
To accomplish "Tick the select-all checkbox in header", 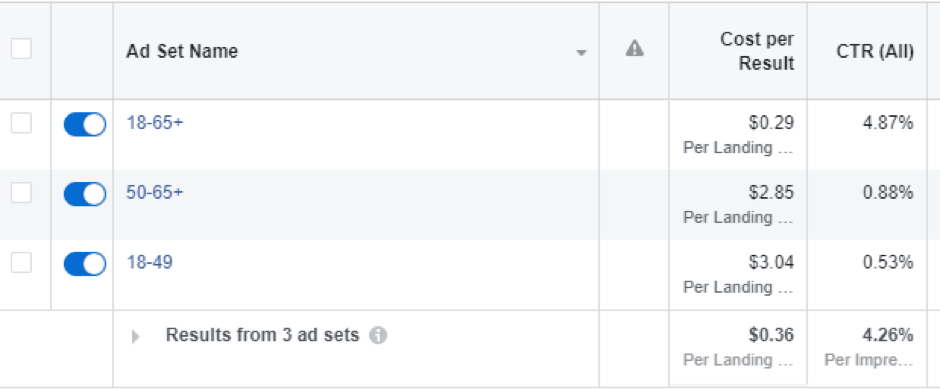I will coord(22,49).
